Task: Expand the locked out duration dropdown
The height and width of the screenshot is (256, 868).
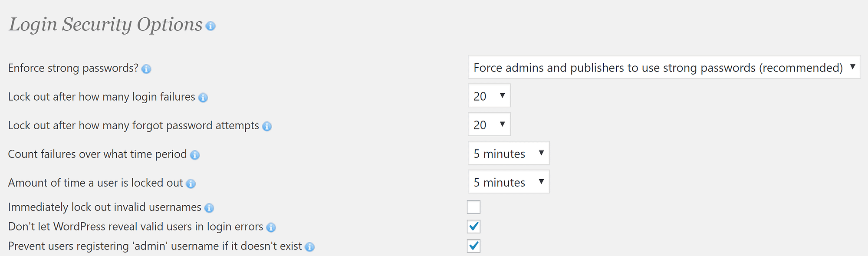Action: [x=509, y=181]
